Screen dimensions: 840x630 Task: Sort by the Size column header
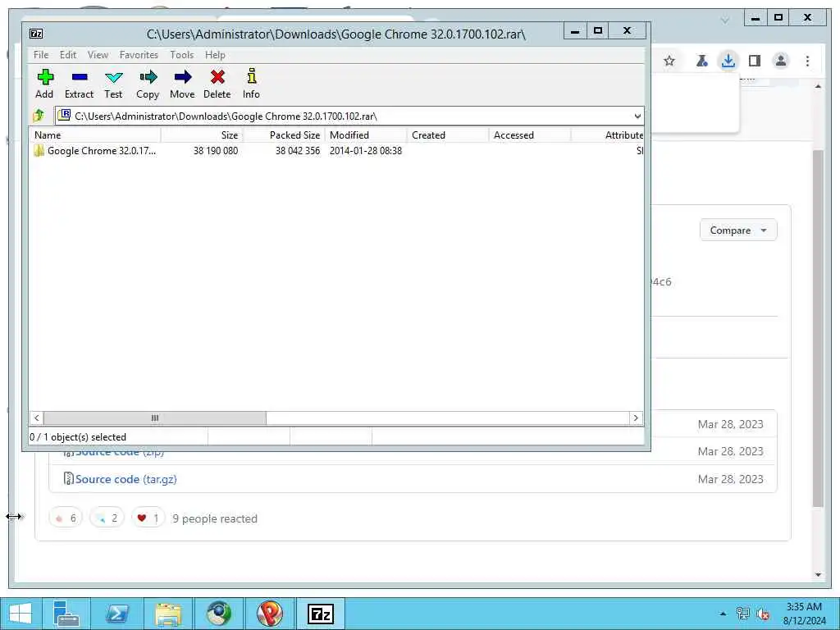(202, 135)
